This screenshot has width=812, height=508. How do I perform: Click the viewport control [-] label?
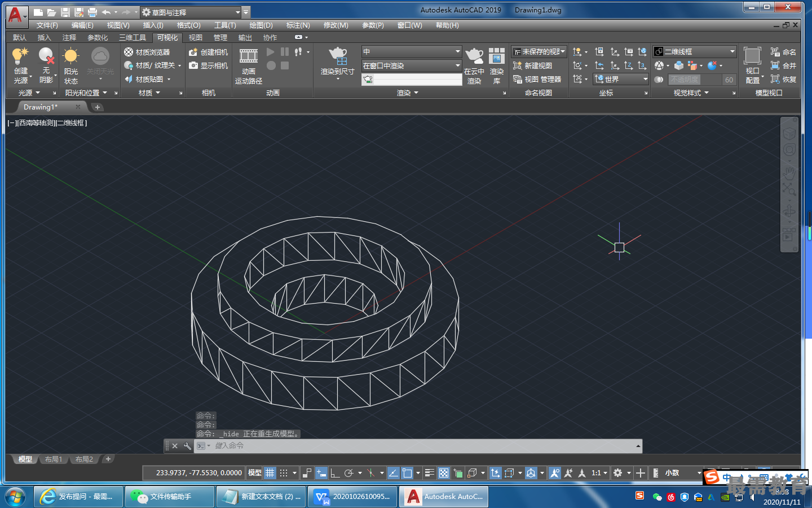[12, 123]
